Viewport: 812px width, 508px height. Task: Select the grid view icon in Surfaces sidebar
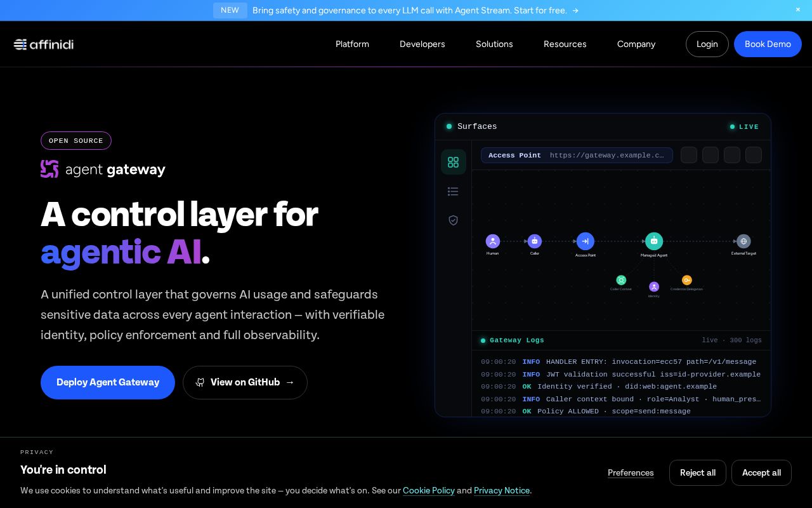pyautogui.click(x=453, y=162)
